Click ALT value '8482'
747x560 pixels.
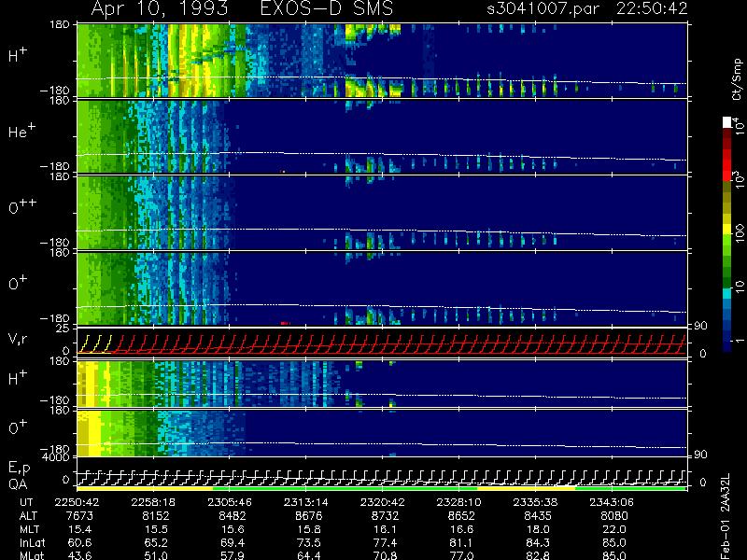tap(233, 516)
